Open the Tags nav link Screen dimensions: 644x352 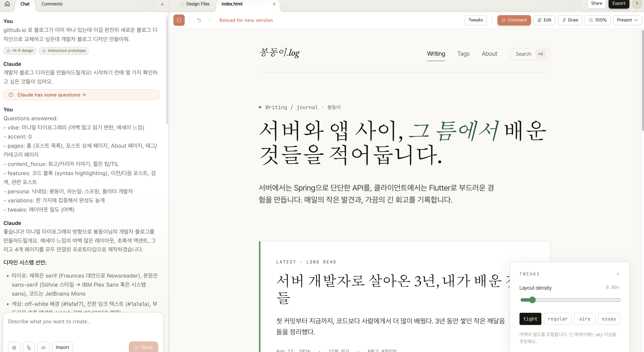click(x=463, y=54)
